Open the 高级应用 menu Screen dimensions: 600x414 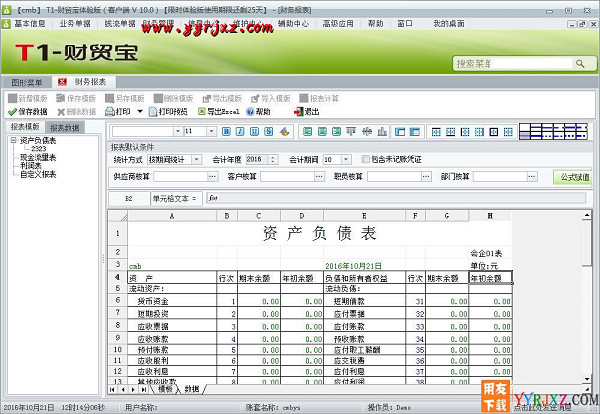tap(338, 24)
